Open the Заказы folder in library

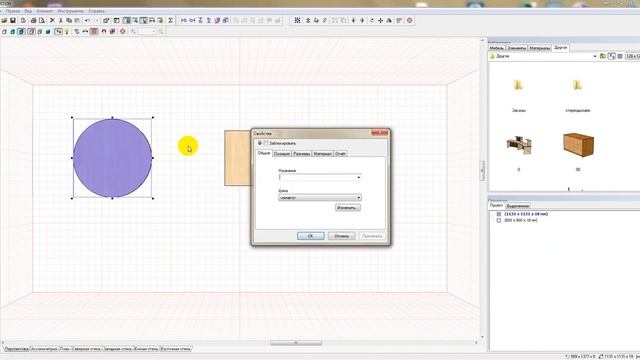click(518, 85)
